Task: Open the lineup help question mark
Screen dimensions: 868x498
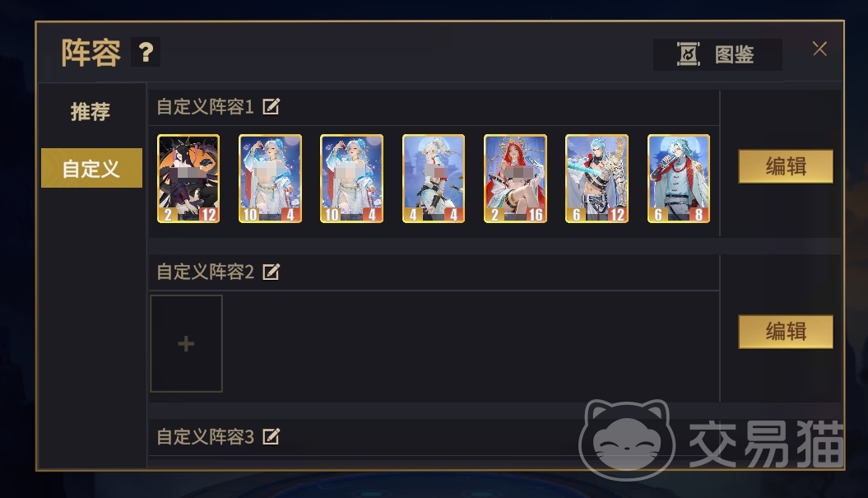Action: click(x=146, y=52)
